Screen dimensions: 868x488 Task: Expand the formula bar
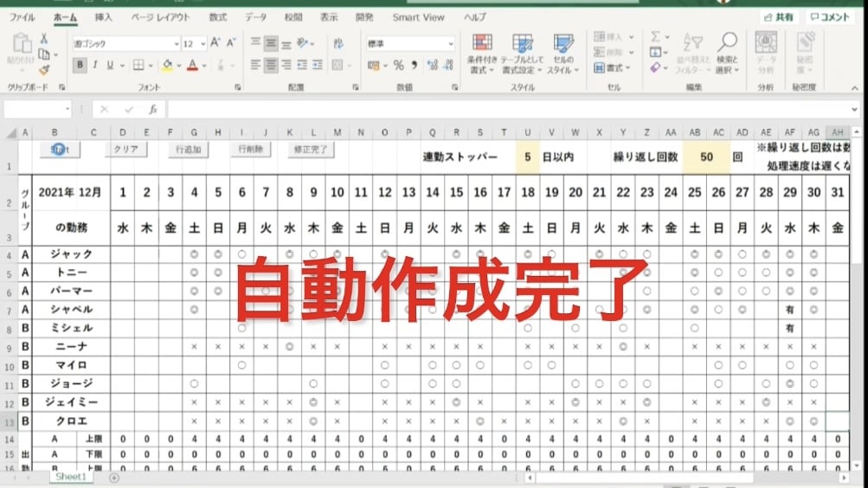pyautogui.click(x=854, y=110)
